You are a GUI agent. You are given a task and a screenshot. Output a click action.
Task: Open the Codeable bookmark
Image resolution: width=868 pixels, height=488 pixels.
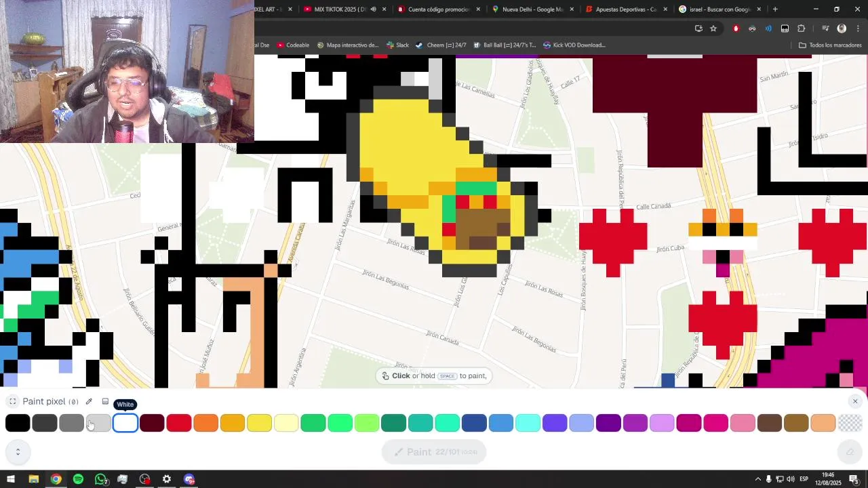(293, 45)
